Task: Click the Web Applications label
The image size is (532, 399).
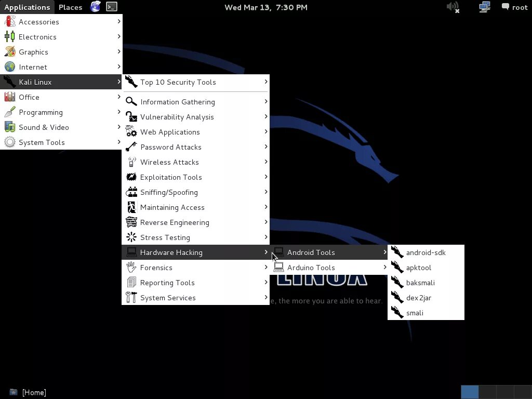Action: point(170,132)
